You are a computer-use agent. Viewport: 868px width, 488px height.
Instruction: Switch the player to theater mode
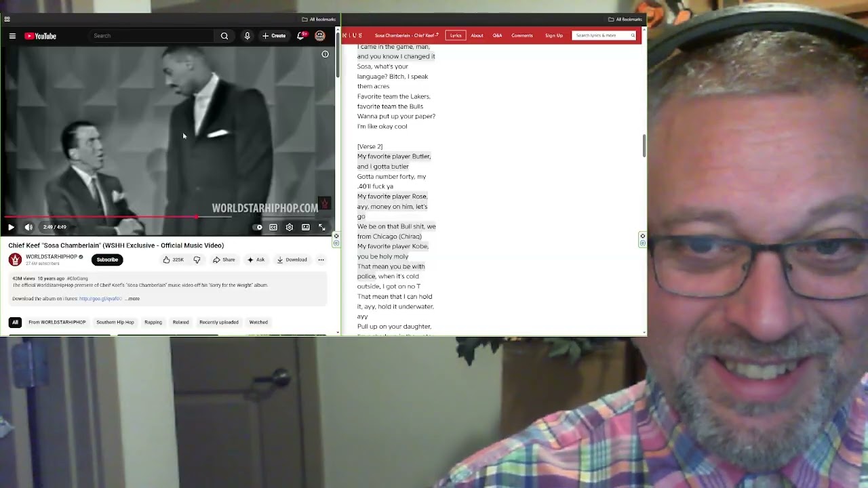306,227
